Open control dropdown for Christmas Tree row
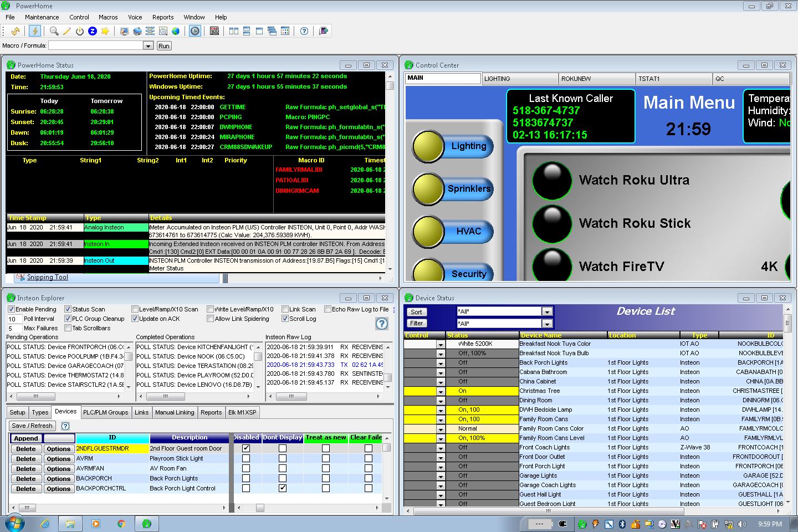The image size is (798, 532). pos(441,391)
